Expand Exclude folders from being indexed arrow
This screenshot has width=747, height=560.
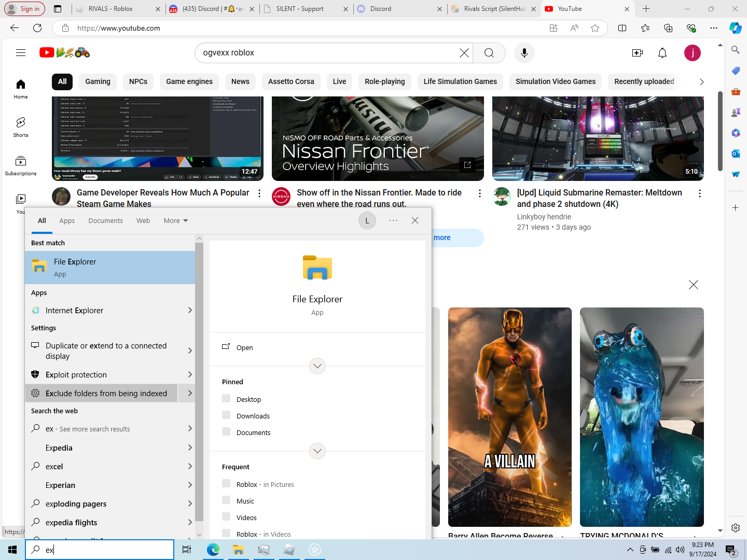(190, 393)
